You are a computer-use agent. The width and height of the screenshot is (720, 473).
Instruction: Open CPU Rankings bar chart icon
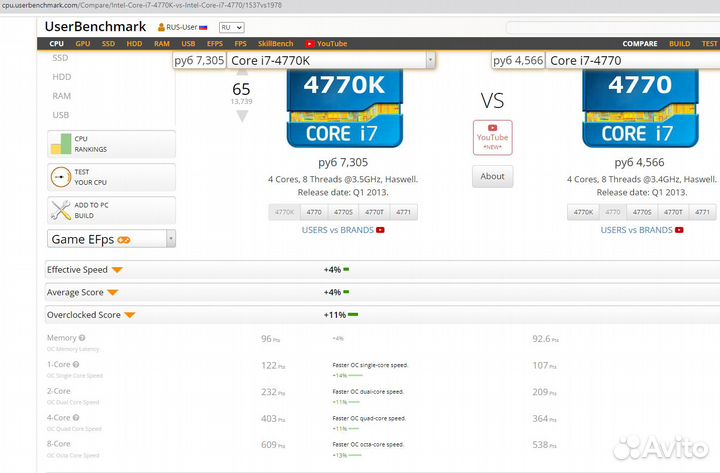[61, 144]
